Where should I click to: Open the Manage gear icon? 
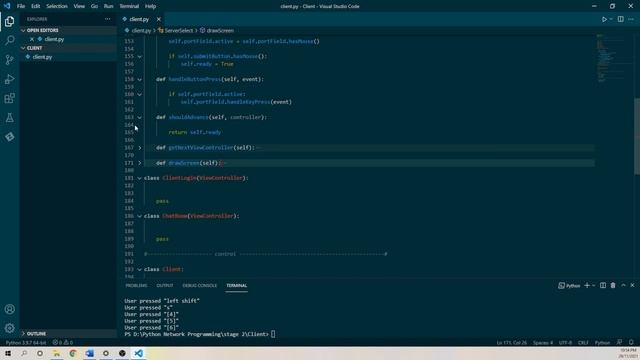pyautogui.click(x=9, y=328)
